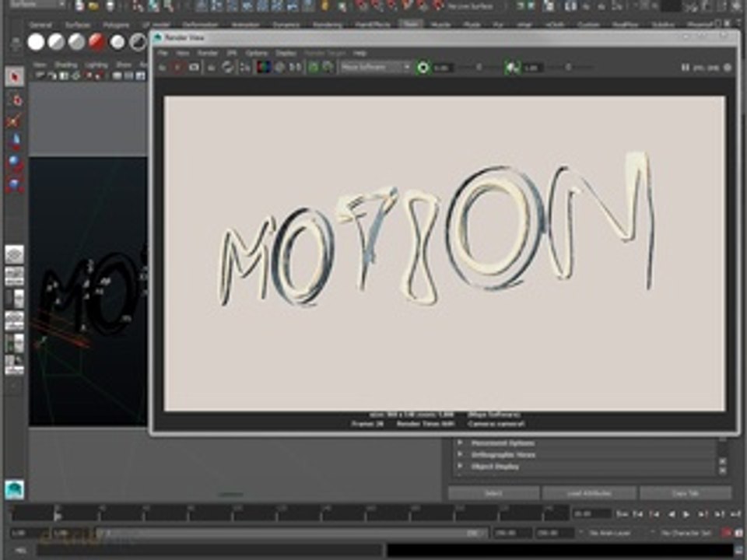Image resolution: width=747 pixels, height=560 pixels.
Task: Open viewport Shading menu
Action: coord(65,65)
